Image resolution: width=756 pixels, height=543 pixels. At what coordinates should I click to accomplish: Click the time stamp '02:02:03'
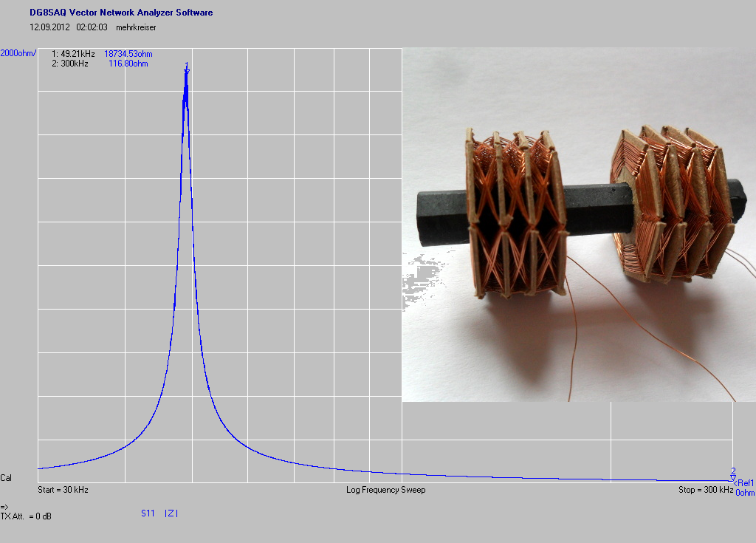pyautogui.click(x=92, y=27)
